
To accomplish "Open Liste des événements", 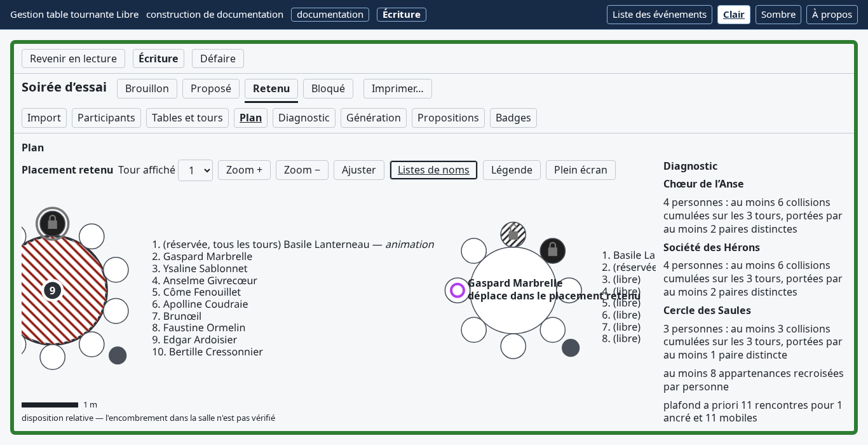I will [660, 15].
